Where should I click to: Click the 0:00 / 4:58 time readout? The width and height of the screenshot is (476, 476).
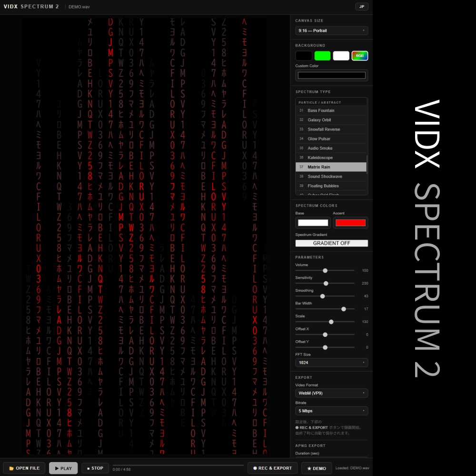point(121,469)
